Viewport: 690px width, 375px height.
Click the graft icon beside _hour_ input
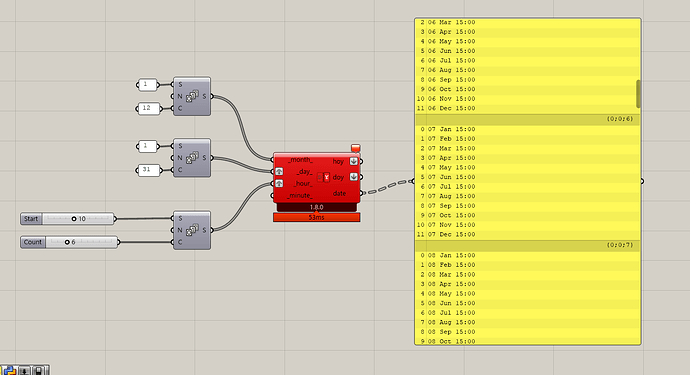(x=279, y=184)
